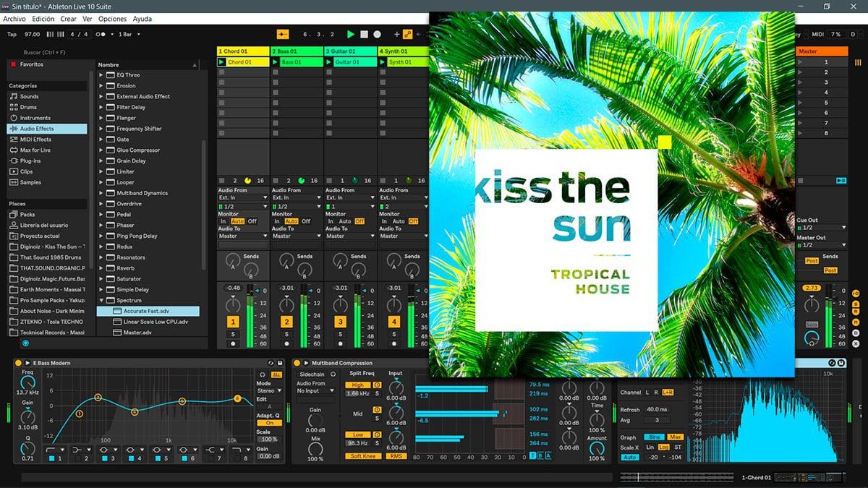Expand the Glue Compressor folder
The image size is (868, 488).
(101, 150)
